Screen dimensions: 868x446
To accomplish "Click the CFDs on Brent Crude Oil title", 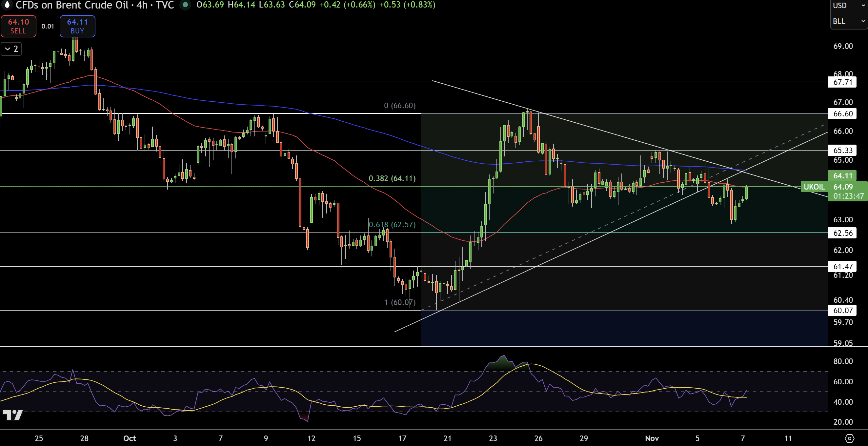I will click(72, 5).
